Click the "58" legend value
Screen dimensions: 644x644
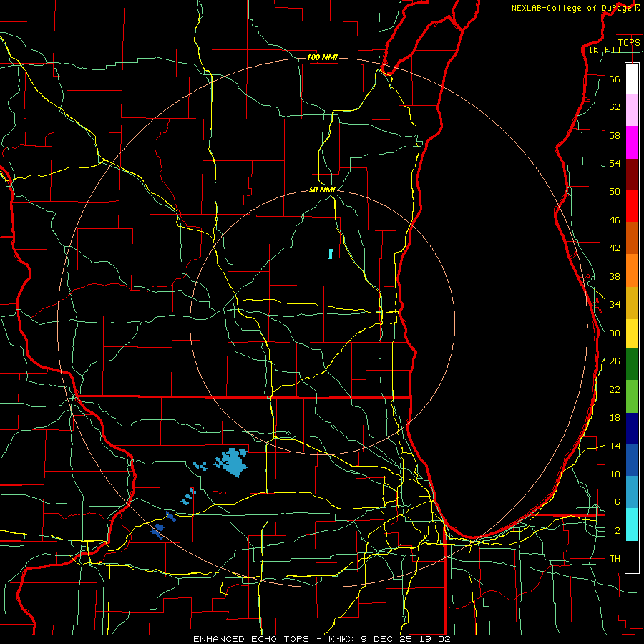[615, 135]
